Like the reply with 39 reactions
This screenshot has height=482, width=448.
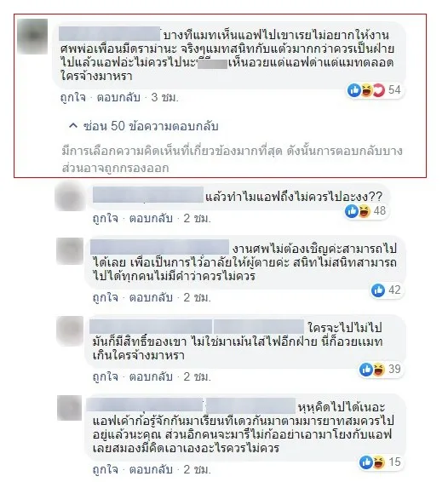point(105,377)
